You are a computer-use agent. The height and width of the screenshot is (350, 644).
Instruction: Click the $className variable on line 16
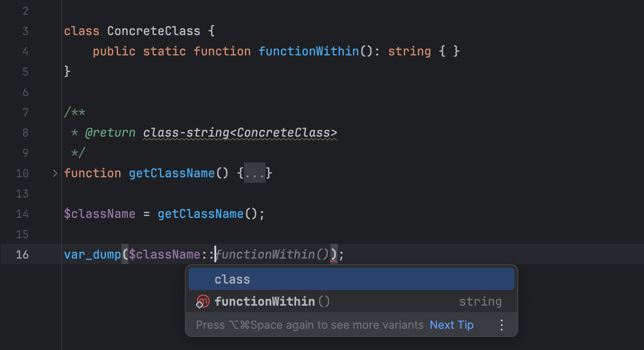point(164,254)
